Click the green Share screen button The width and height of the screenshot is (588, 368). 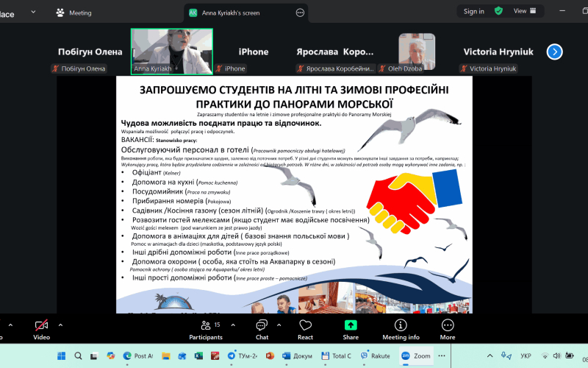(351, 328)
